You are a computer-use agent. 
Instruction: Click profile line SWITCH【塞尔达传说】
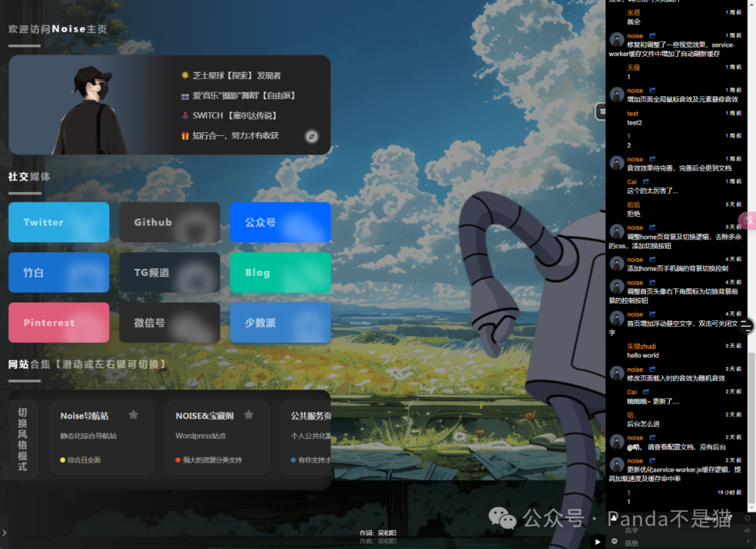[234, 116]
